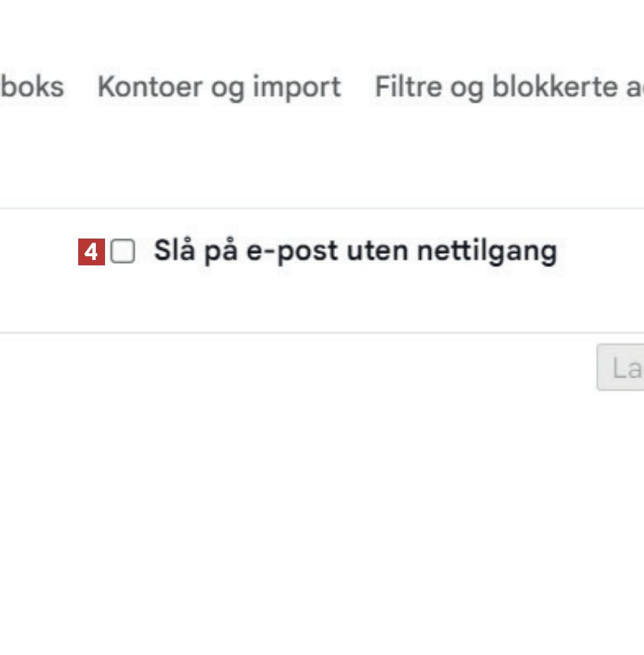The image size is (644, 655).
Task: Switch to the 'Filtre og blokkerte' tab
Action: (x=510, y=87)
